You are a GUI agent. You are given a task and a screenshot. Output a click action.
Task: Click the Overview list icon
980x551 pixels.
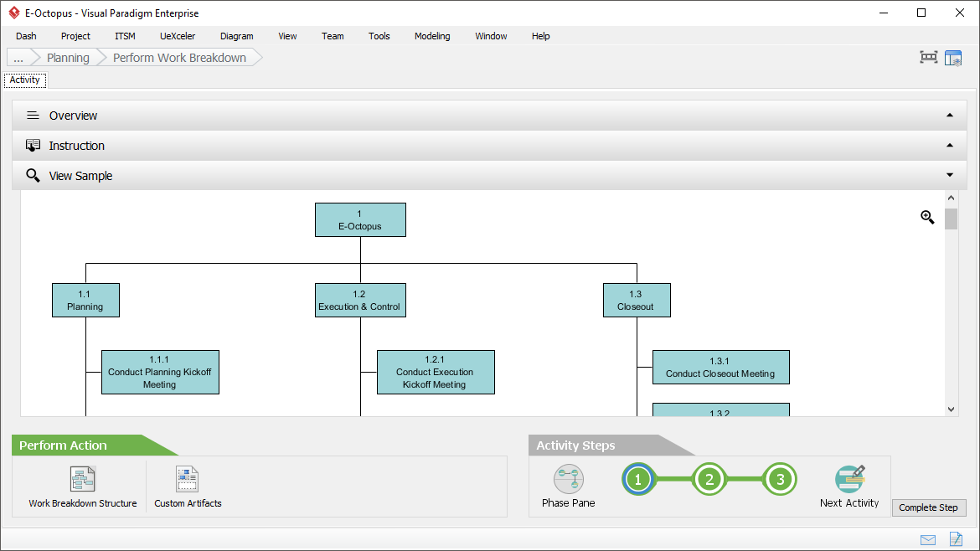point(34,116)
